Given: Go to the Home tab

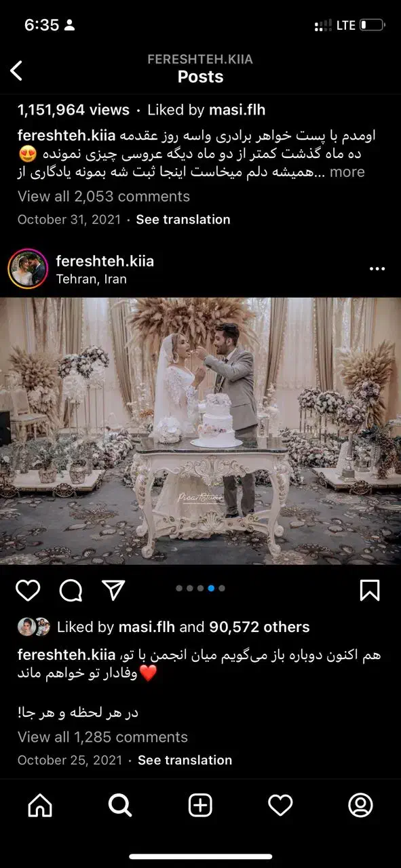Looking at the screenshot, I should [x=40, y=805].
